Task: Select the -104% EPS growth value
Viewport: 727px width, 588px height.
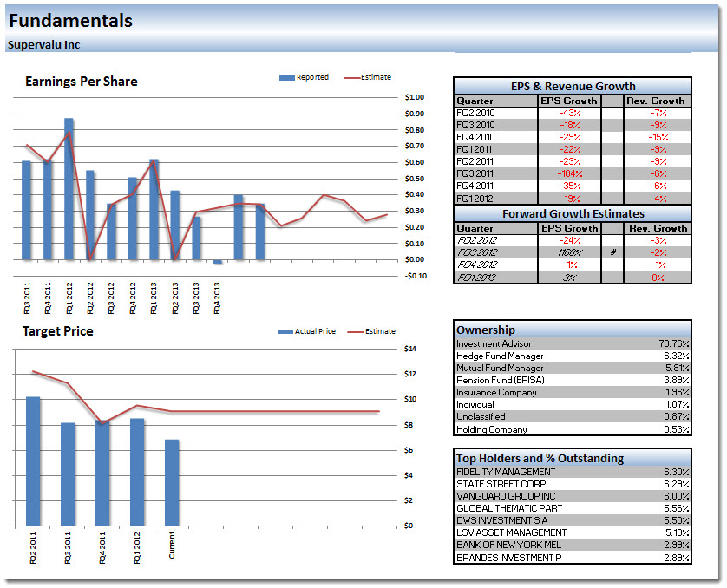Action: pos(569,173)
